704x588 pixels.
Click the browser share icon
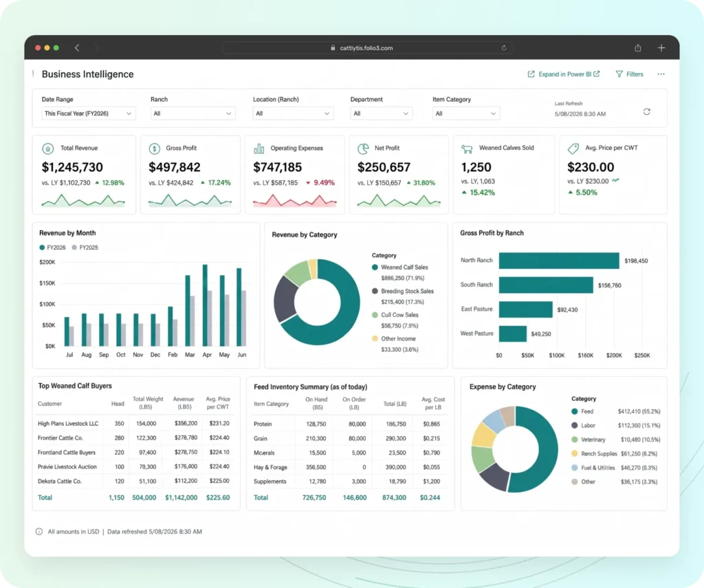pyautogui.click(x=637, y=47)
